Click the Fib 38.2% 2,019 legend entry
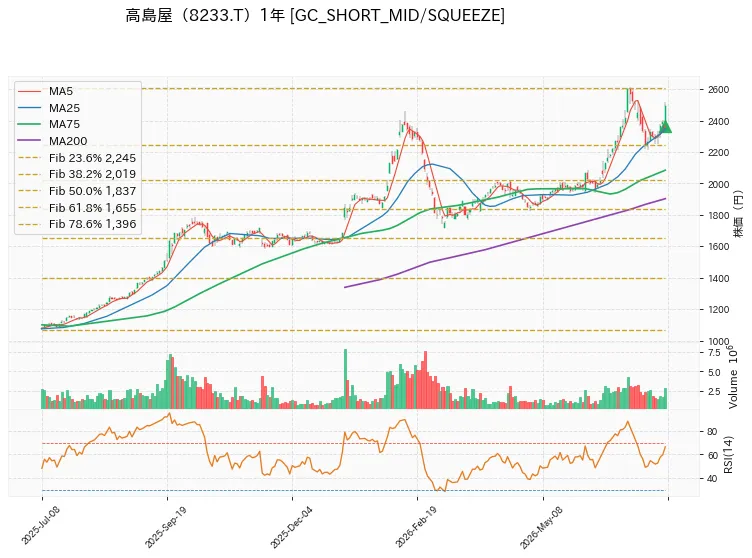This screenshot has height=558, width=752. 93,174
